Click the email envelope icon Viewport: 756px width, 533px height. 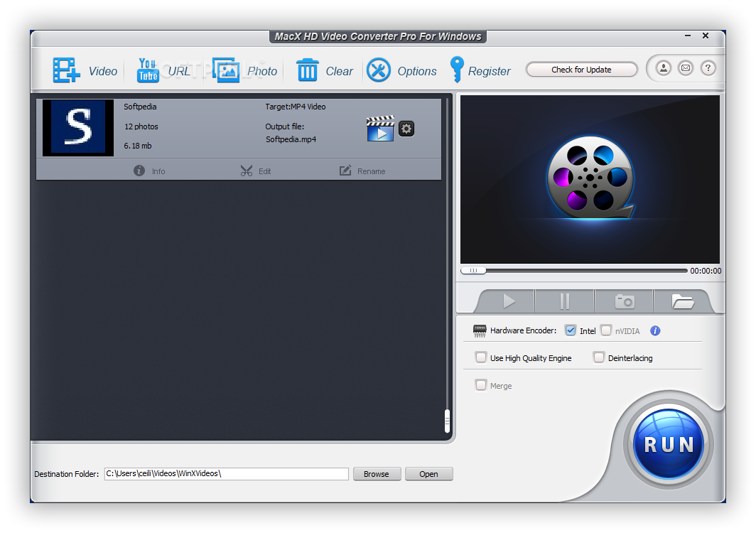(x=686, y=68)
